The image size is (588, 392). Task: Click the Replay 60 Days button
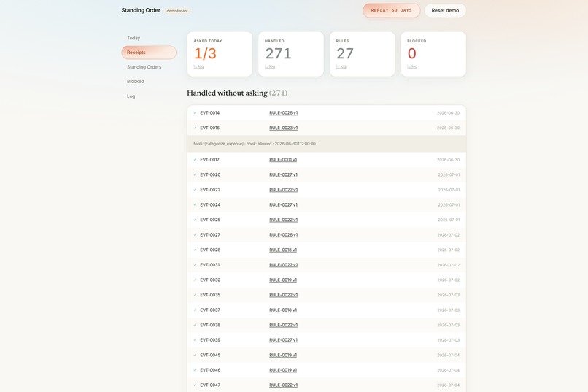391,10
